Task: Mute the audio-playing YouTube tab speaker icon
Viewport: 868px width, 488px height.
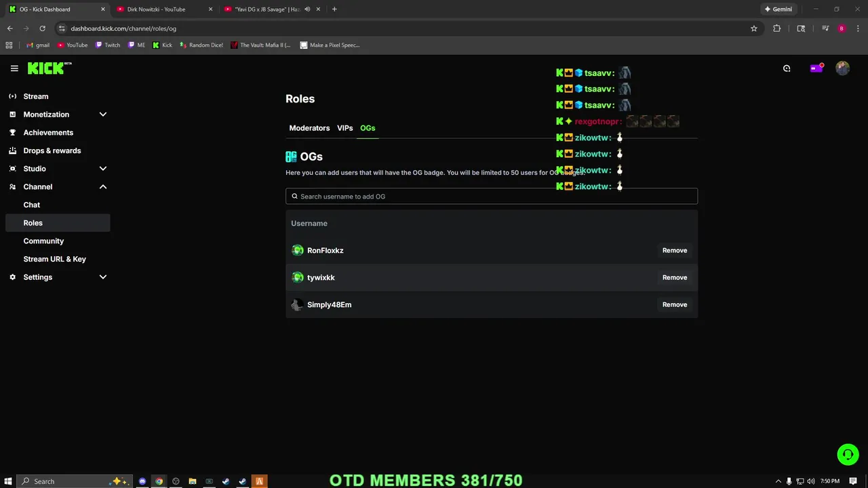Action: (307, 9)
